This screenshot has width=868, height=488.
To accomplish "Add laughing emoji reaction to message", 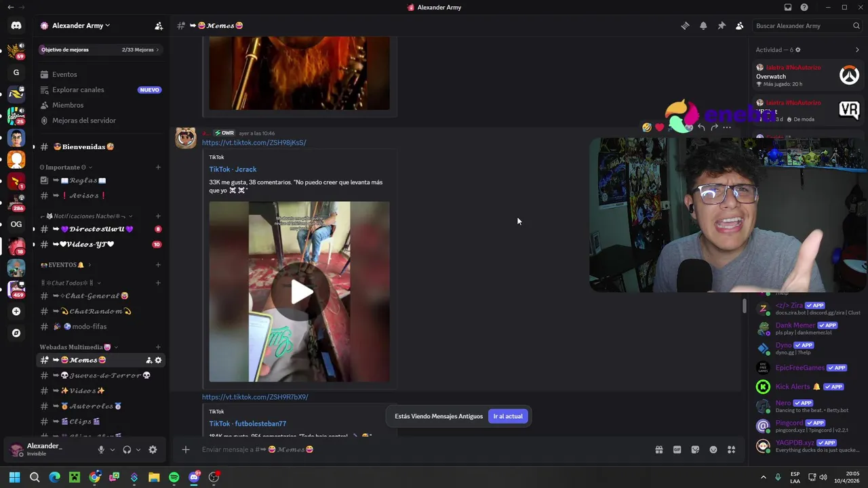I will [647, 127].
